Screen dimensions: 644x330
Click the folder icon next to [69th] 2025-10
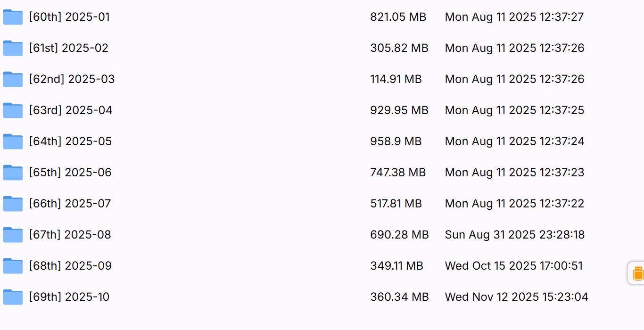point(13,297)
